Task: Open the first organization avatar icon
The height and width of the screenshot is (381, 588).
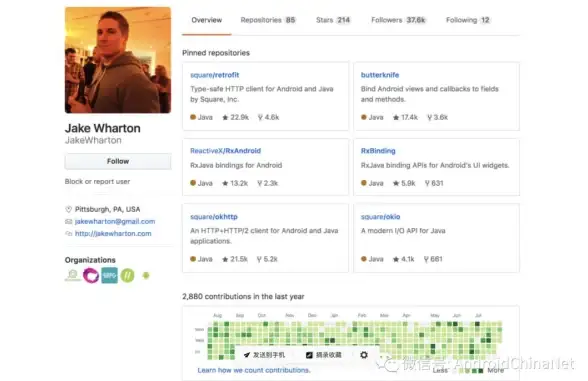Action: click(x=73, y=275)
